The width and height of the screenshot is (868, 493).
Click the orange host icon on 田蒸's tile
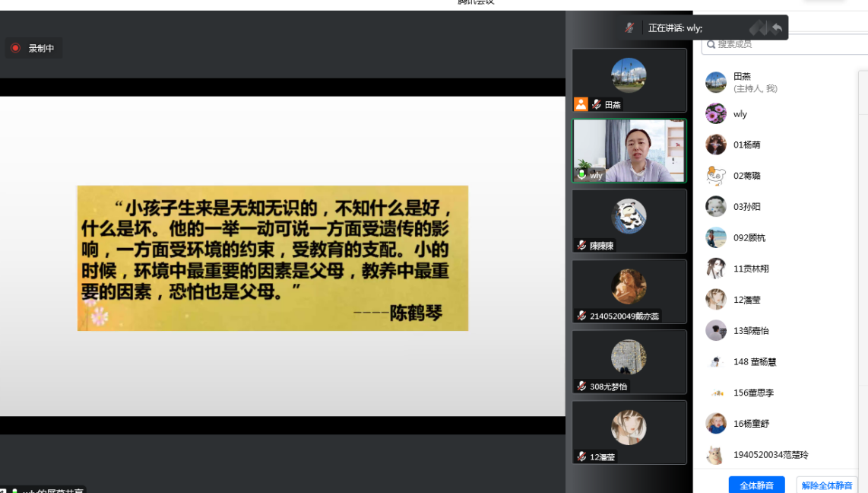point(581,104)
